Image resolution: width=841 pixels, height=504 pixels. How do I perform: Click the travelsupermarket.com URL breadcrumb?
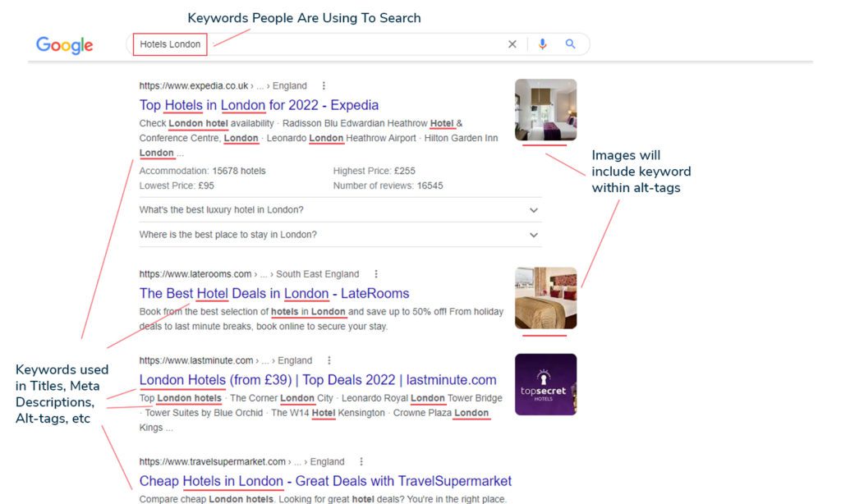[242, 461]
